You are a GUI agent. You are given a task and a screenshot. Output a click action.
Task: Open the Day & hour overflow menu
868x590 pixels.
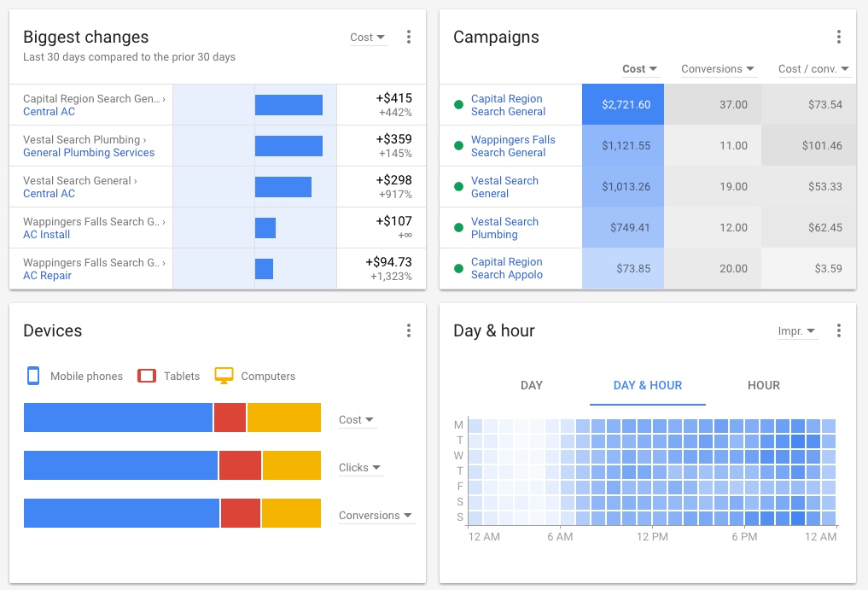tap(839, 330)
